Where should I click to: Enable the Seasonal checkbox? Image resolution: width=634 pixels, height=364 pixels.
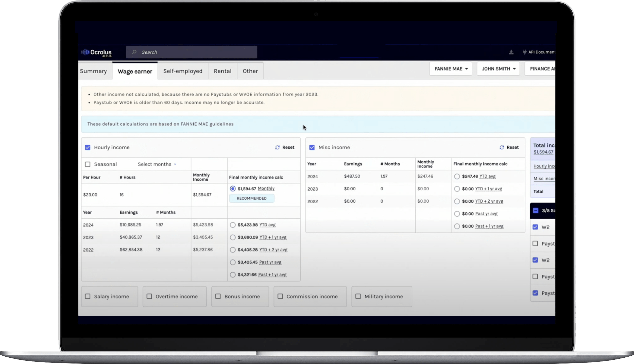(x=88, y=164)
